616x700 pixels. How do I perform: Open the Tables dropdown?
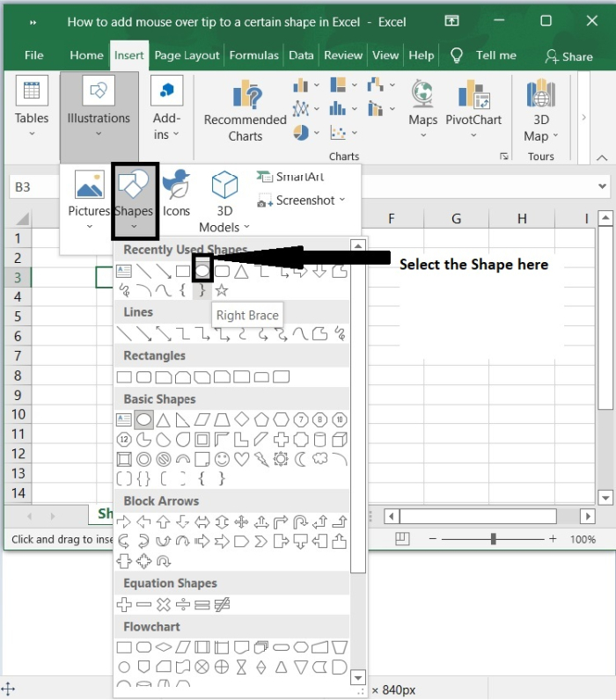[x=32, y=107]
